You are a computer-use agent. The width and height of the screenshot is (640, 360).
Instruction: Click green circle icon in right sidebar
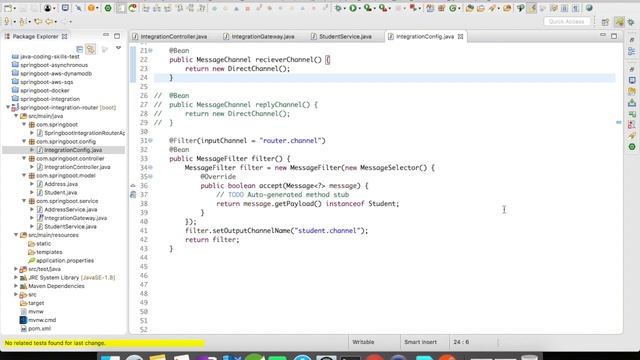coord(632,147)
